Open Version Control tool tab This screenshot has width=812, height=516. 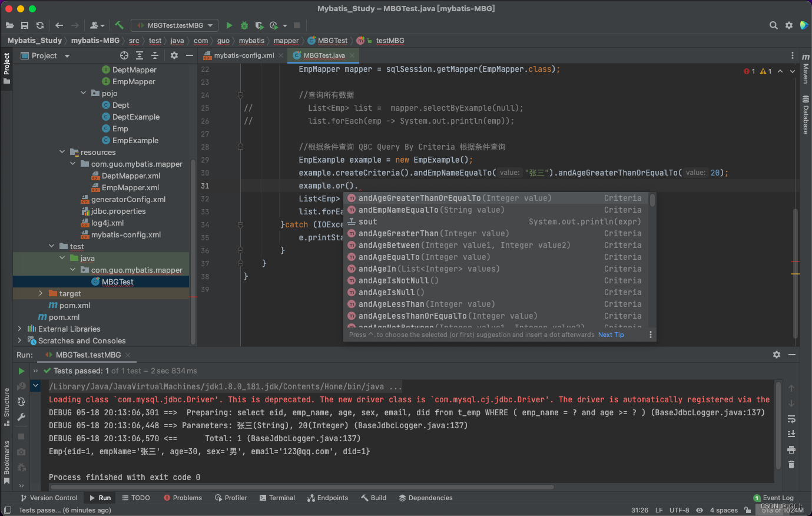coord(48,498)
